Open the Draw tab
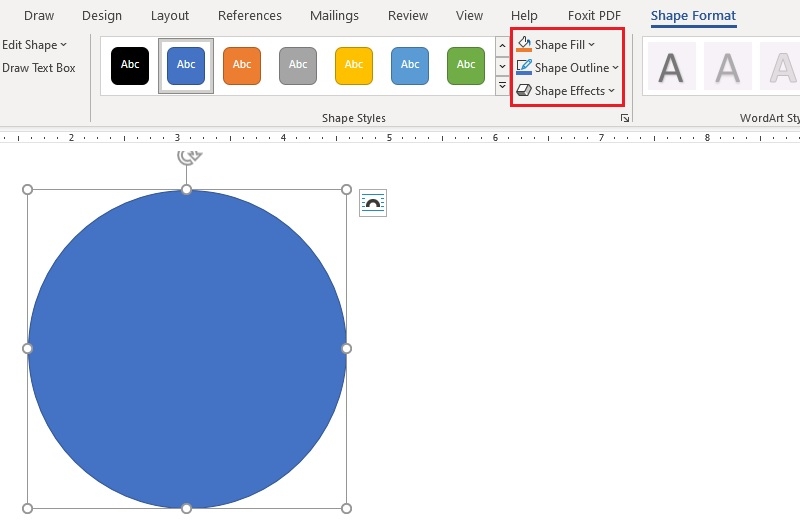800x529 pixels. click(x=39, y=16)
